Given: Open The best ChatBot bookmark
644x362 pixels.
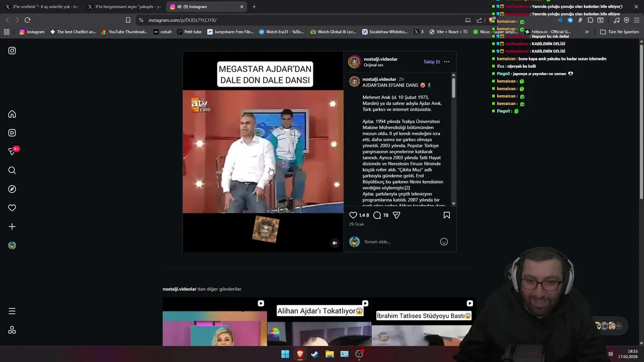Looking at the screenshot, I should (73, 32).
